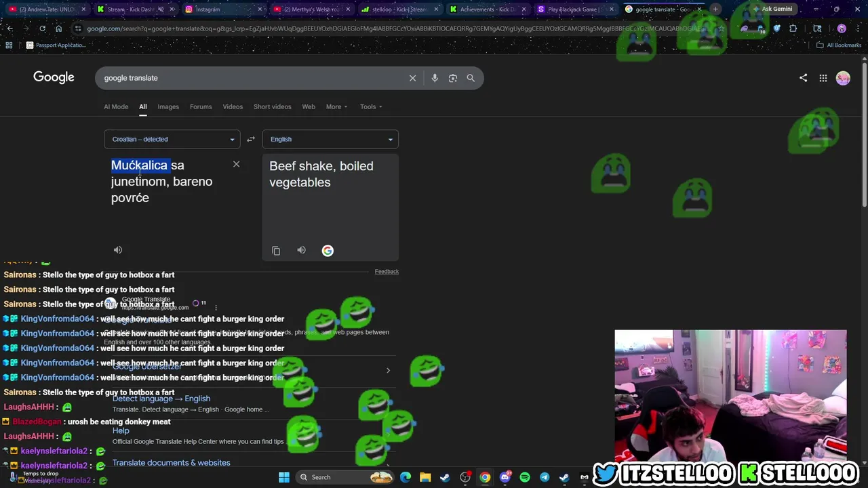Clear the Google search box with X
This screenshot has width=868, height=488.
coord(412,78)
